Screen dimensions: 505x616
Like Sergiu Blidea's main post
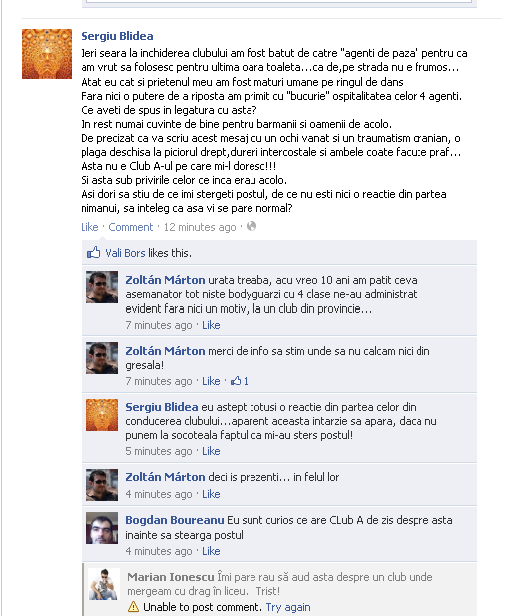(90, 227)
